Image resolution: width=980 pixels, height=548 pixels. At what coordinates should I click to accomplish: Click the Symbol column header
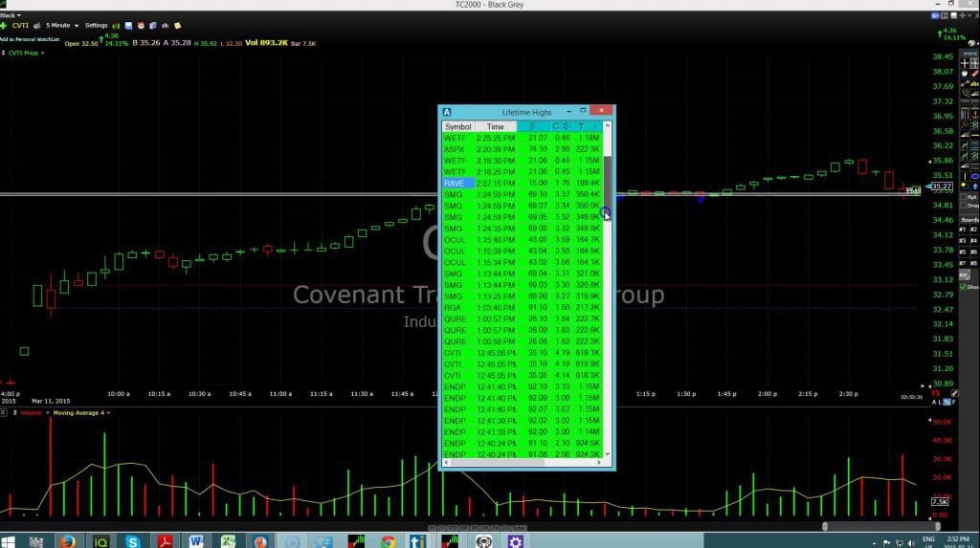(x=458, y=127)
